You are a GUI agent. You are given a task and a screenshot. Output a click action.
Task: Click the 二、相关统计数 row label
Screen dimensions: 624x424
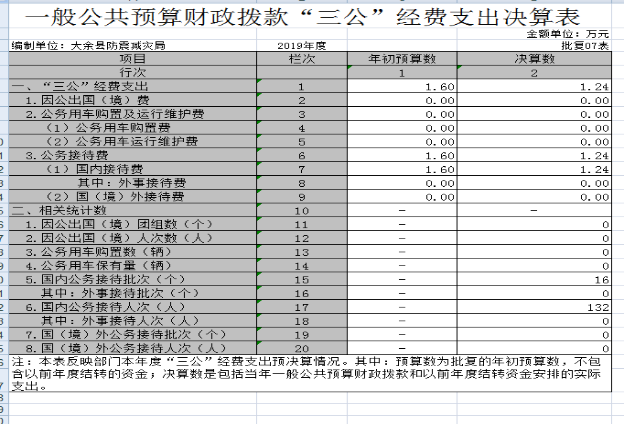[x=60, y=210]
